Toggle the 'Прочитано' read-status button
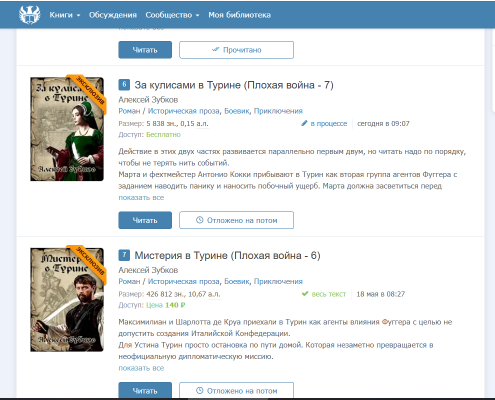Image resolution: width=495 pixels, height=400 pixels. click(236, 50)
